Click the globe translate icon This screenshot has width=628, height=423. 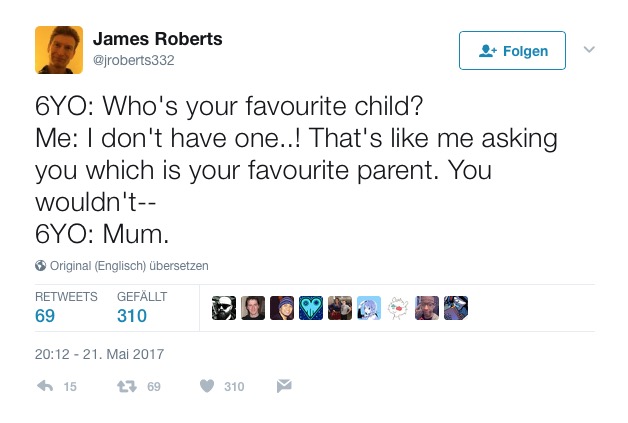coord(41,265)
